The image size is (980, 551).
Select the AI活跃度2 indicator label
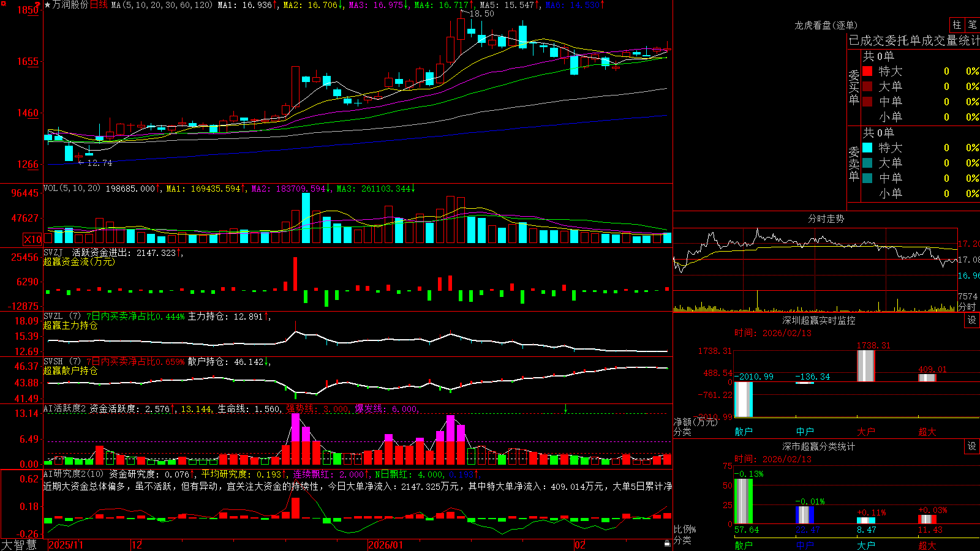point(65,408)
